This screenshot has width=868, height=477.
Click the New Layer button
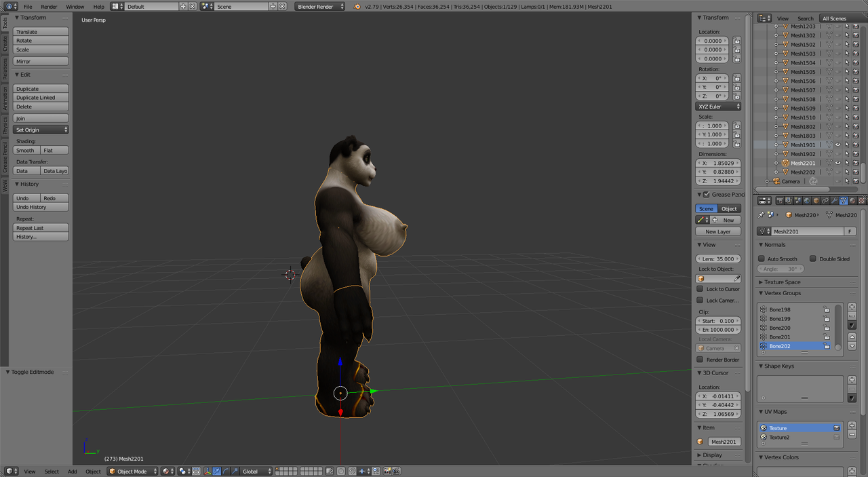pyautogui.click(x=718, y=231)
